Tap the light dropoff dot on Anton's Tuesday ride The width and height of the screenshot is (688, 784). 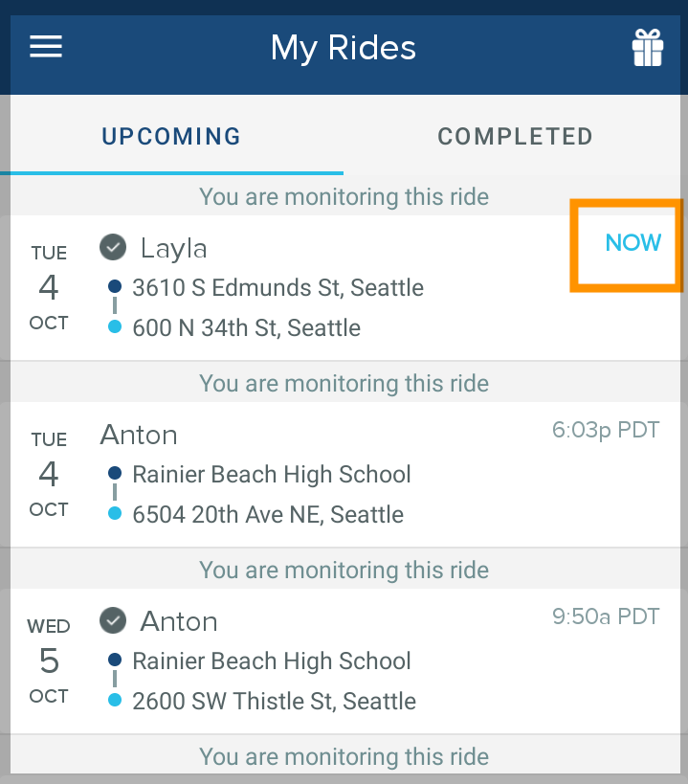click(x=116, y=514)
